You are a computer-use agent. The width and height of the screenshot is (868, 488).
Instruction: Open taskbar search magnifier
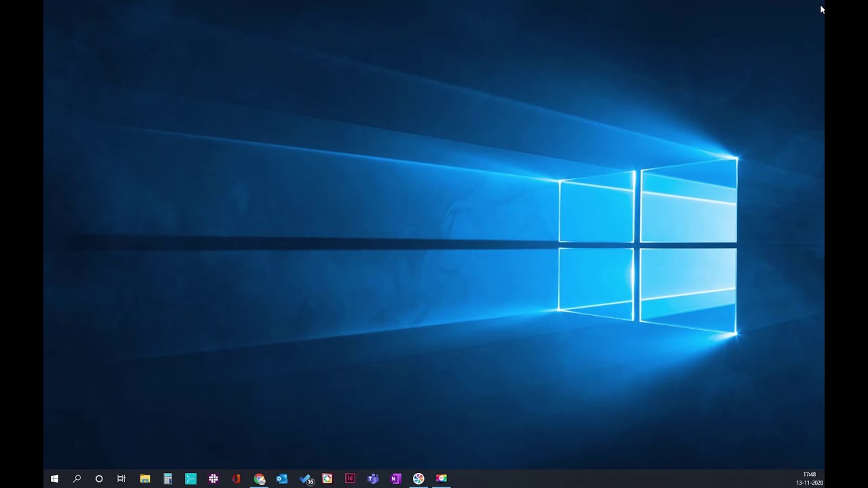(x=77, y=479)
